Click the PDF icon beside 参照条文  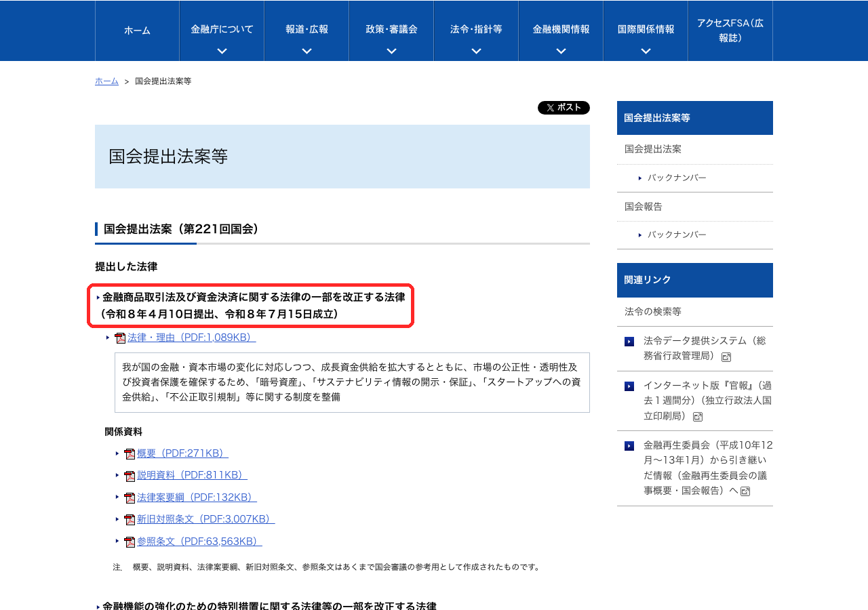click(x=130, y=542)
